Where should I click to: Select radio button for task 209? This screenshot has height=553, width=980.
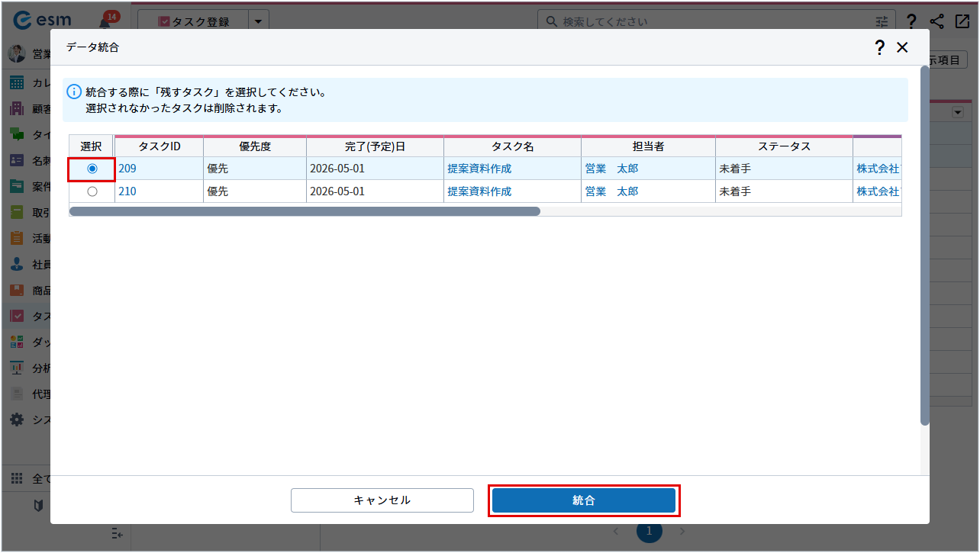[92, 169]
